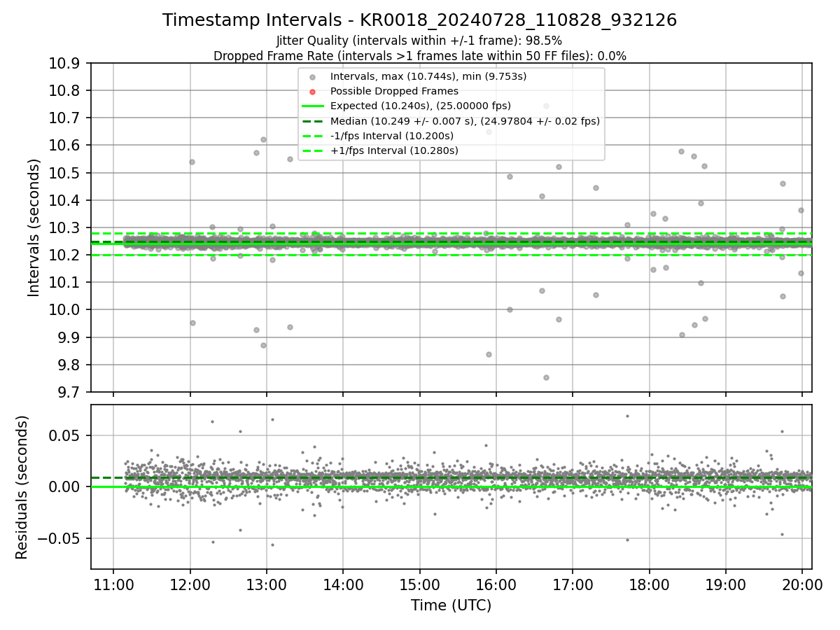Click the 15:00 time tick label
The width and height of the screenshot is (840, 630).
(x=419, y=584)
